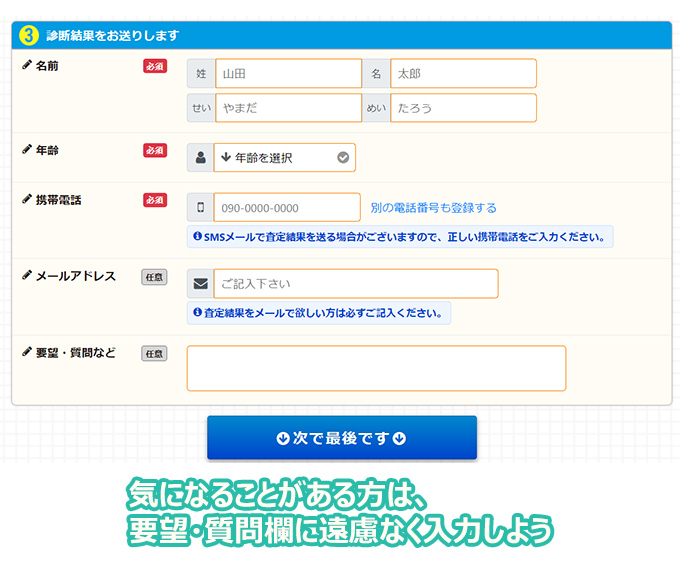The image size is (680, 569).
Task: Click the down-arrow icon right of 次で最後です
Action: [399, 438]
